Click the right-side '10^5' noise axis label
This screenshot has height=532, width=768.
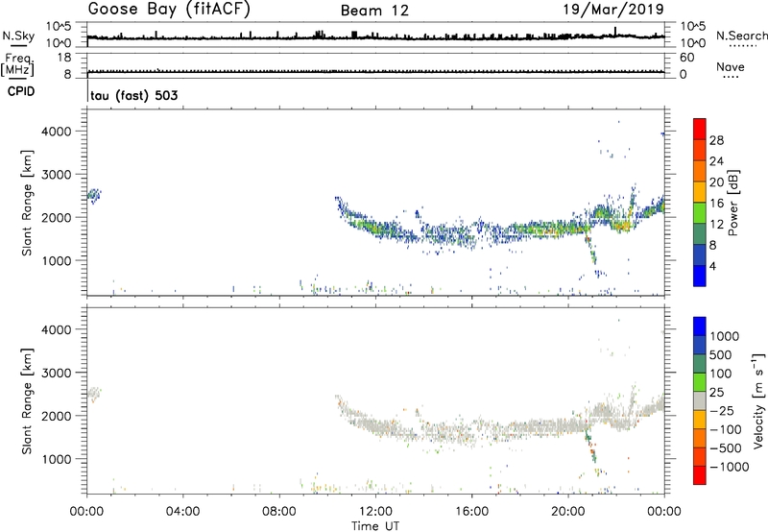click(693, 26)
